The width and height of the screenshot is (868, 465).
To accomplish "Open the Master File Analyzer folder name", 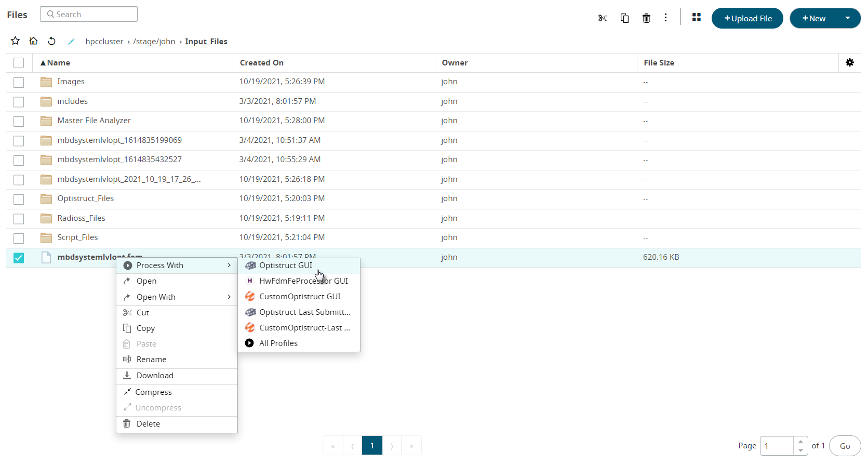I will coord(94,121).
